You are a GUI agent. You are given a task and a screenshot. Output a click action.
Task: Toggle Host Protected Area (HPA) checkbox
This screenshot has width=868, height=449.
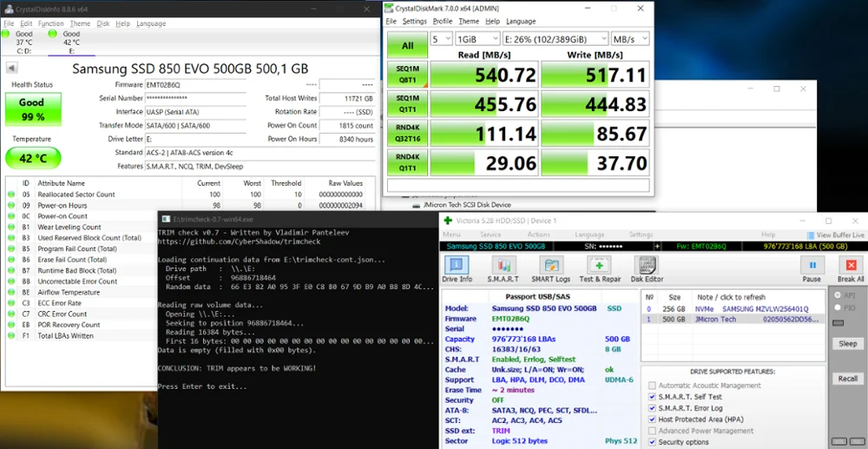click(652, 419)
